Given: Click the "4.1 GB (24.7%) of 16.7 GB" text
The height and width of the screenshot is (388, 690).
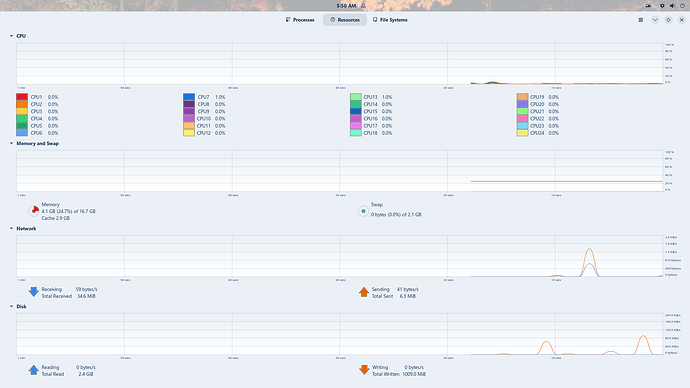Looking at the screenshot, I should point(68,212).
